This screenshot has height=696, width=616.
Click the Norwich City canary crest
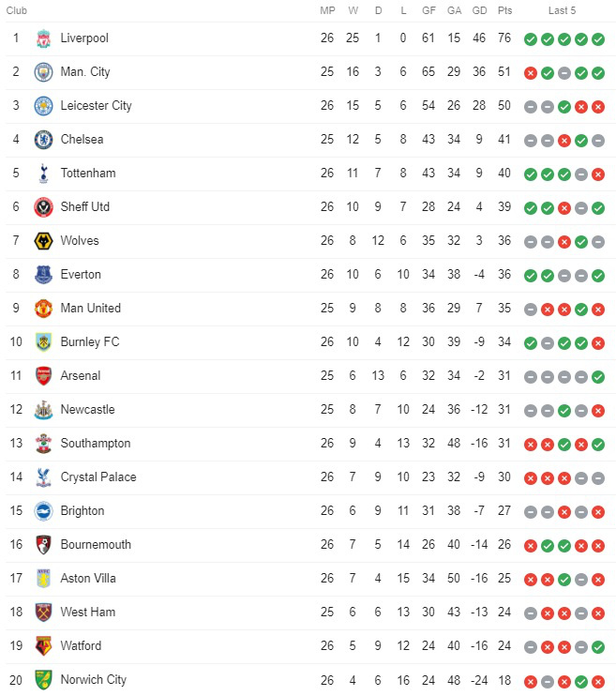pos(43,680)
